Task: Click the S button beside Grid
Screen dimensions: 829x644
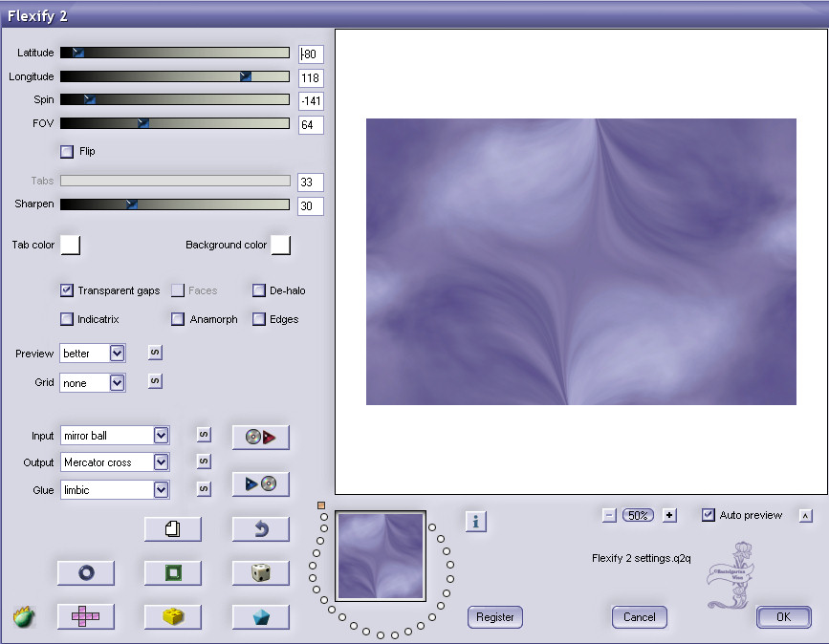Action: [155, 381]
